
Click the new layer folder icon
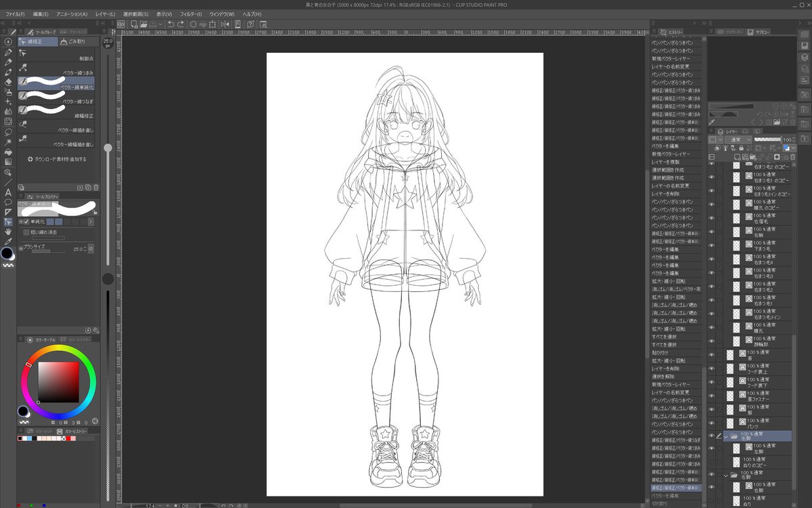752,157
